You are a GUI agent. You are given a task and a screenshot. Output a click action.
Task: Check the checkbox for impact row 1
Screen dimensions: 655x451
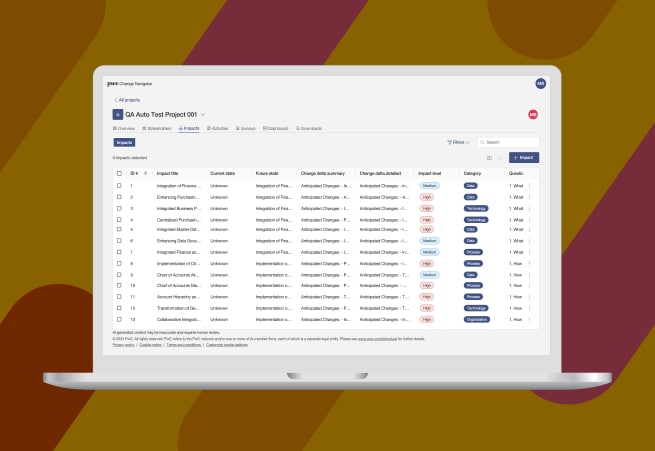tap(119, 186)
